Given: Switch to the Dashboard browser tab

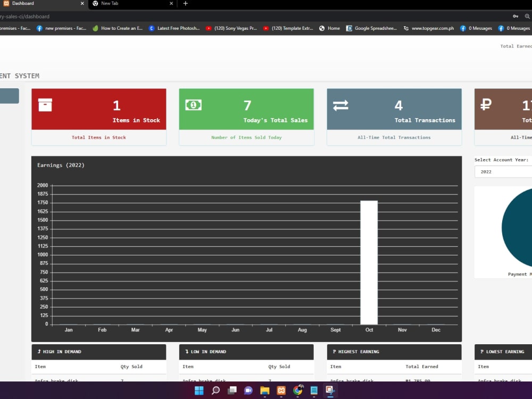Looking at the screenshot, I should 44,4.
